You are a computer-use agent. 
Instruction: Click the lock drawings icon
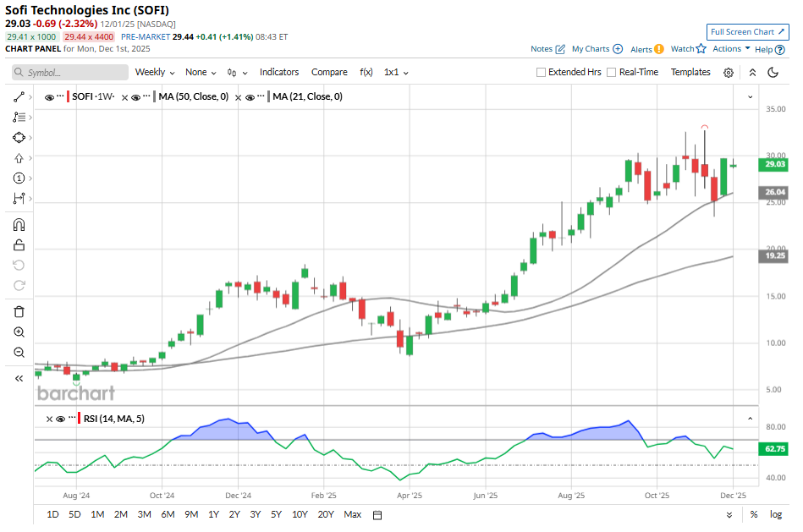(x=19, y=245)
